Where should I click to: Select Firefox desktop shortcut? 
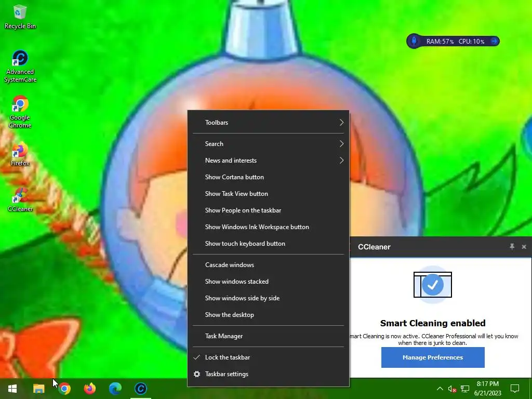coord(20,154)
